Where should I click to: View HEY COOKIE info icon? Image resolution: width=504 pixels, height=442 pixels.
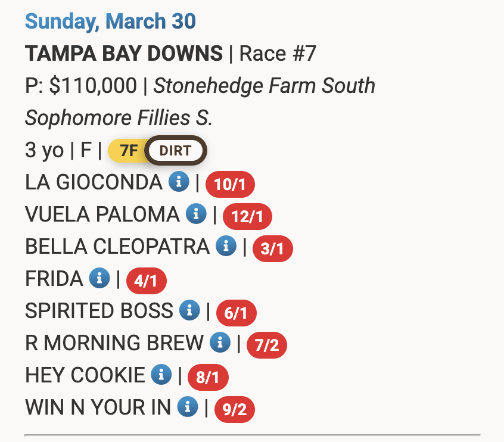161,375
